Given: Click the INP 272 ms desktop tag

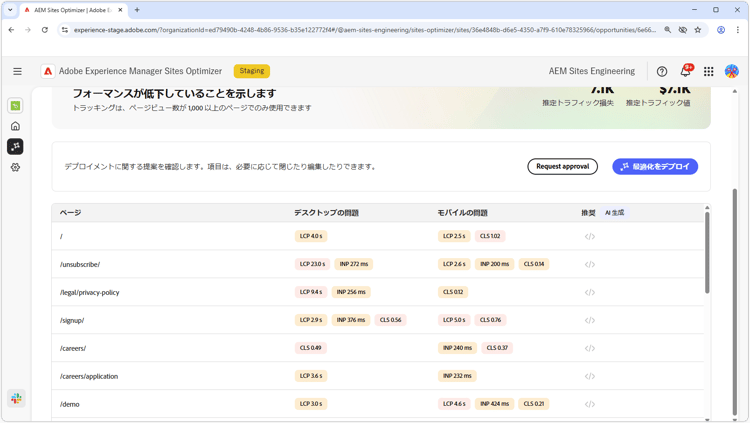Looking at the screenshot, I should pos(354,264).
